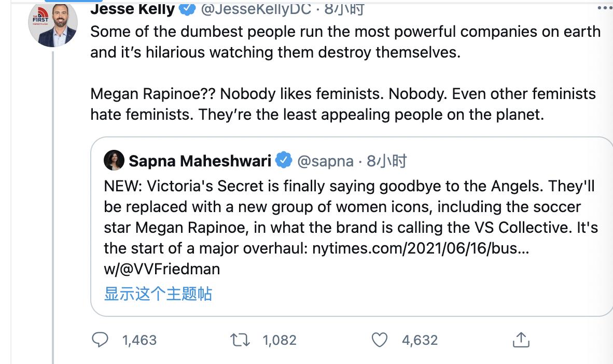Open the Sapna Maheshwari name link
Viewport: 613px width, 364px height.
pos(200,161)
